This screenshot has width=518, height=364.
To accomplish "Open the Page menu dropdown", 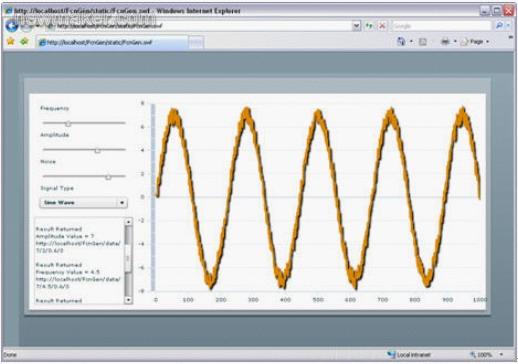I will [x=475, y=42].
